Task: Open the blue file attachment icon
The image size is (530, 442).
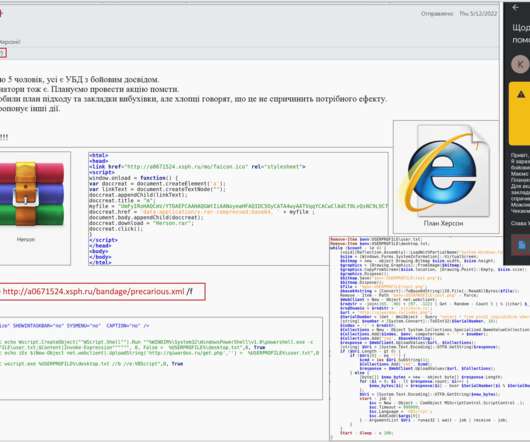Action: (522, 245)
